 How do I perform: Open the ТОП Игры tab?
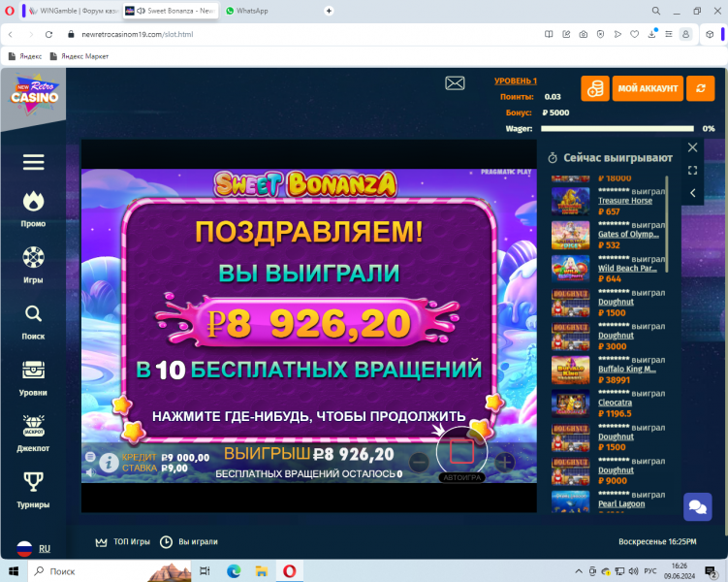[x=122, y=541]
